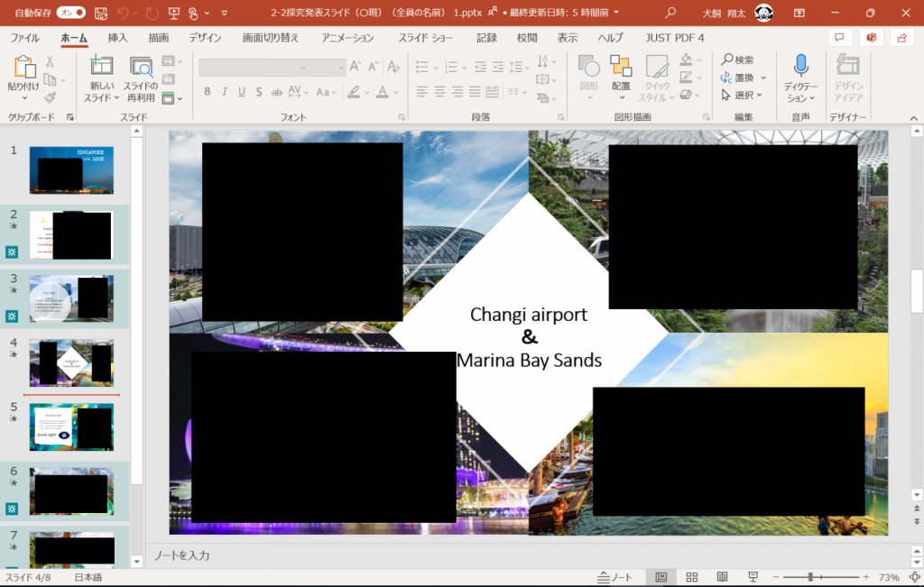Click the Find (検索) search command

(738, 60)
